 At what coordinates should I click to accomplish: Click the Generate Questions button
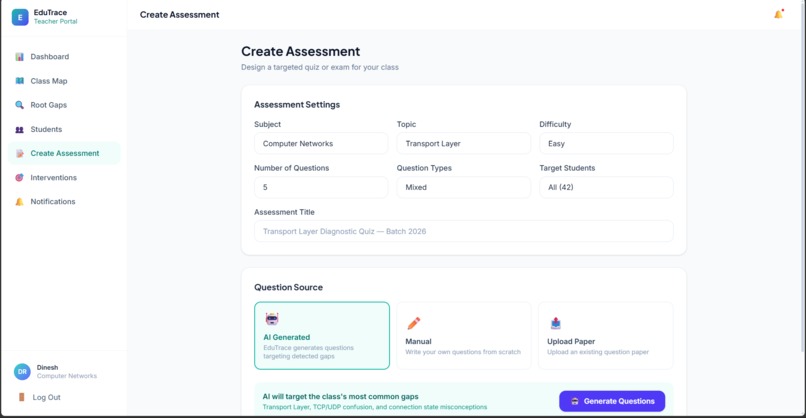[612, 401]
